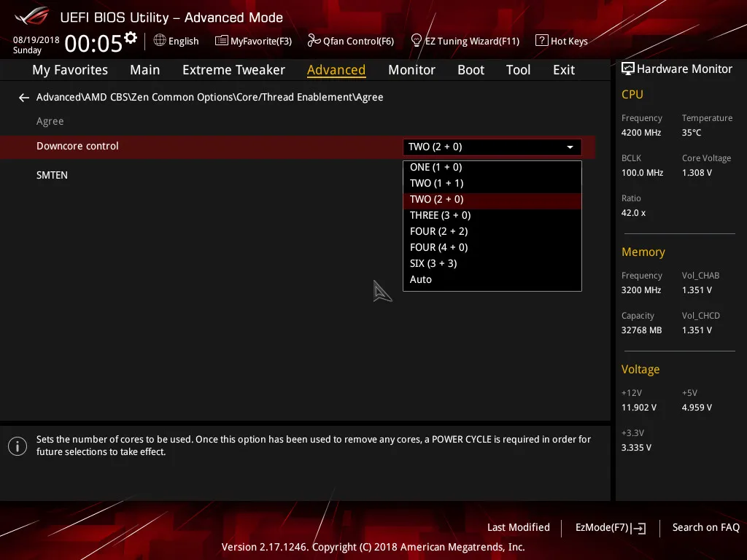Select FOUR (4 + 0) option
The image size is (747, 560).
coord(492,248)
